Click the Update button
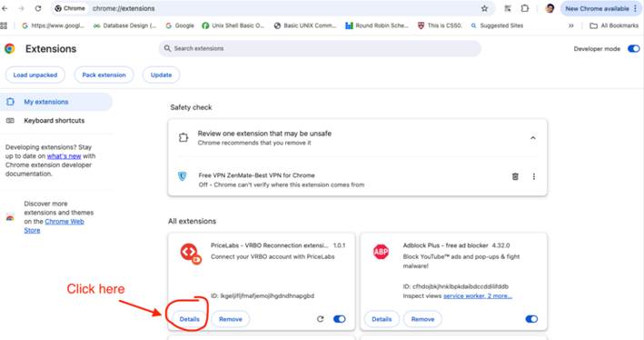Viewport: 644px width, 340px height. coord(161,75)
